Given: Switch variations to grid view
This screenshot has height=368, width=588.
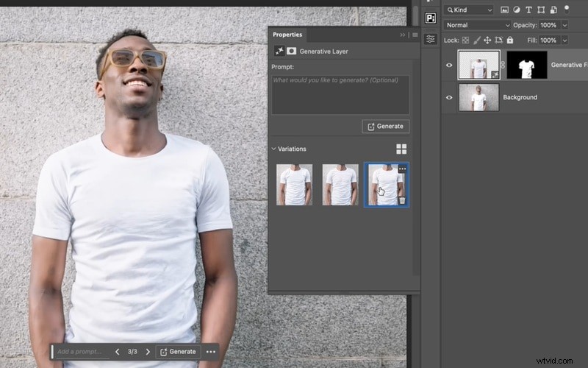Looking at the screenshot, I should pyautogui.click(x=401, y=149).
